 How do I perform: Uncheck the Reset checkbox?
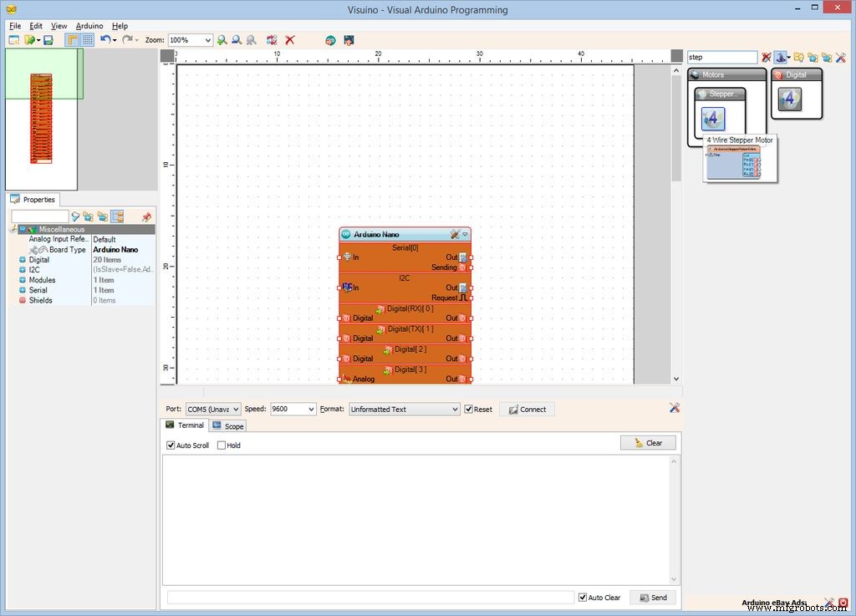[468, 410]
